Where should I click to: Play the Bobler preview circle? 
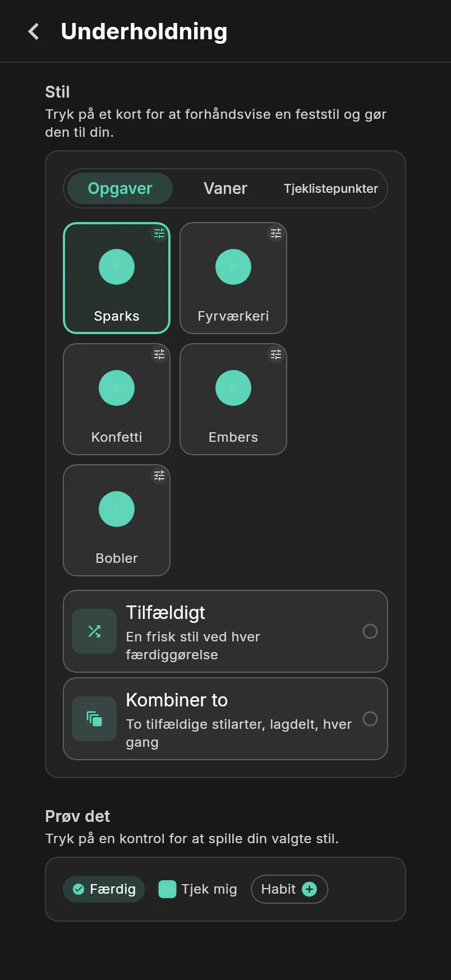tap(117, 509)
